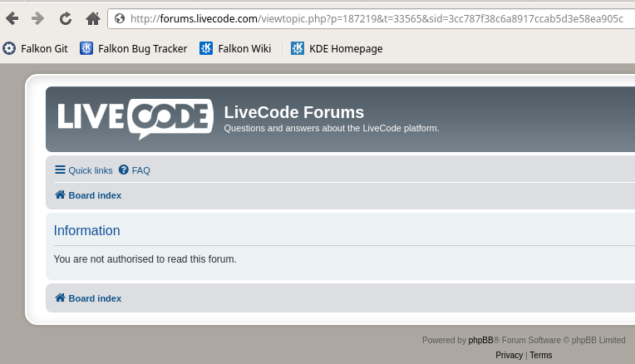The height and width of the screenshot is (364, 635).
Task: Click the globe site-info icon in address bar
Action: 120,18
